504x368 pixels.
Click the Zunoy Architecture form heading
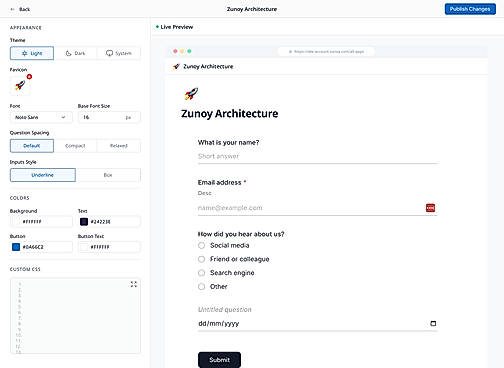click(229, 114)
